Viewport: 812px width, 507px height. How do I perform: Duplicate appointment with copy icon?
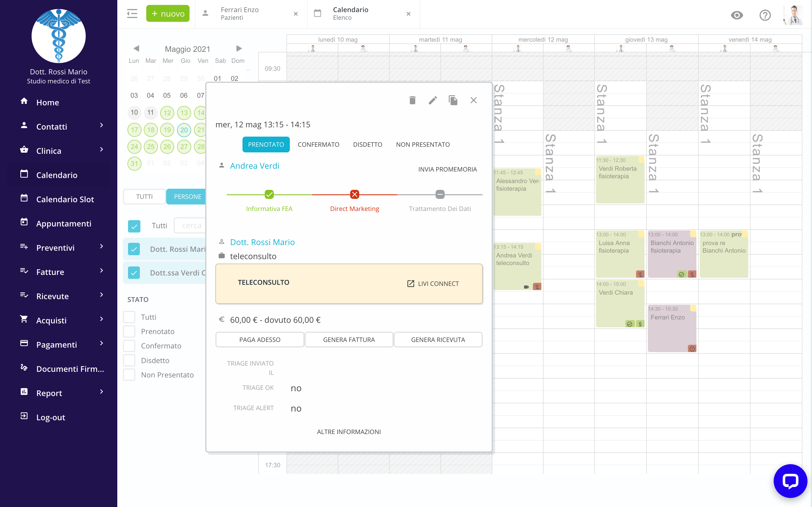point(453,100)
